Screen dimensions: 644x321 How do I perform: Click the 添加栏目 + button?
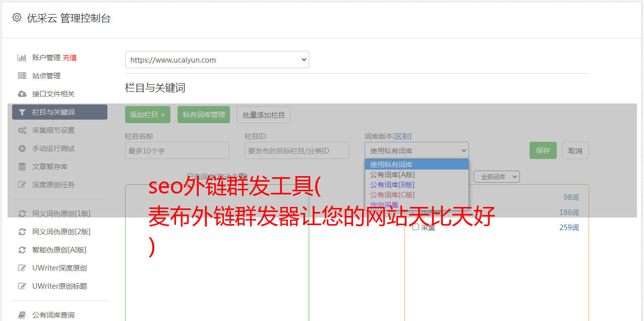tap(148, 115)
